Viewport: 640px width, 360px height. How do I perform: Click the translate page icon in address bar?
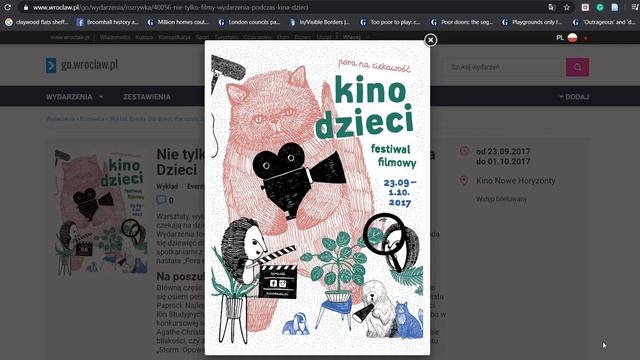tap(551, 7)
